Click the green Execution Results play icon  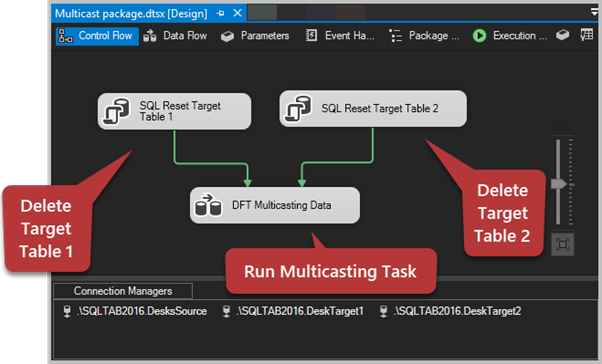479,36
